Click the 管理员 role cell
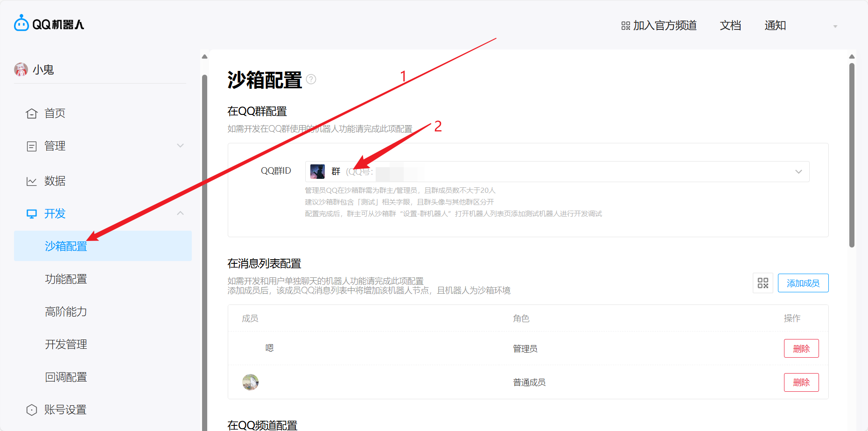Screen dimensions: 868x431 (525, 349)
